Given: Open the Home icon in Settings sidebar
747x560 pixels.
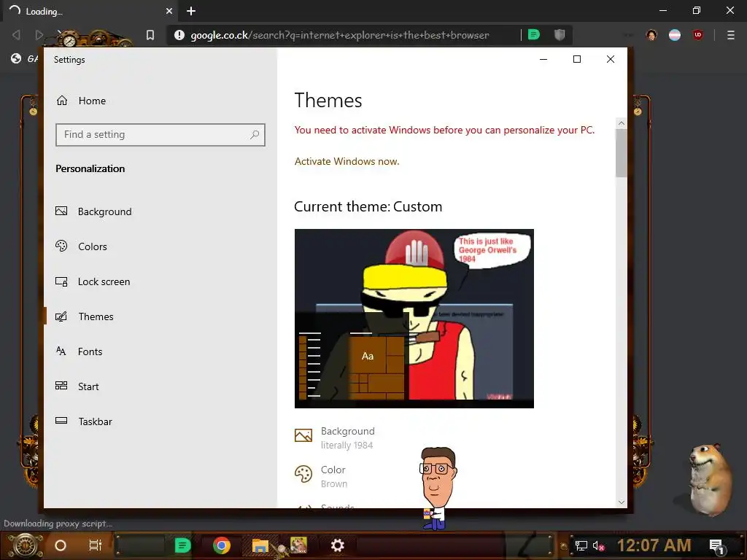Looking at the screenshot, I should point(62,101).
